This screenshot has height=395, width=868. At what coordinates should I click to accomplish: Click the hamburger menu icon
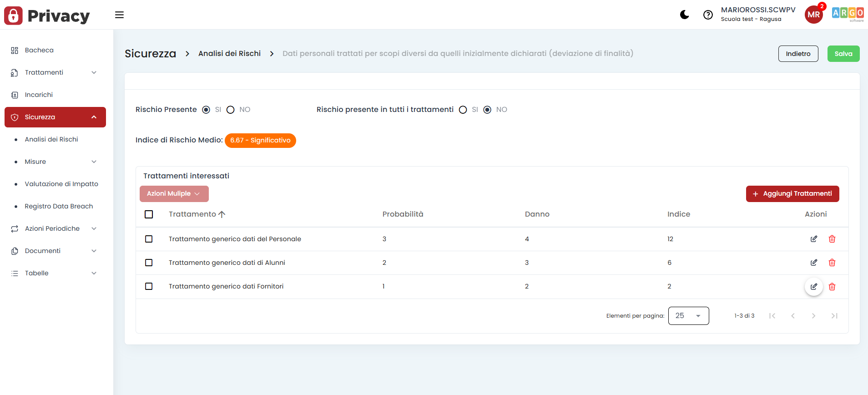coord(119,15)
